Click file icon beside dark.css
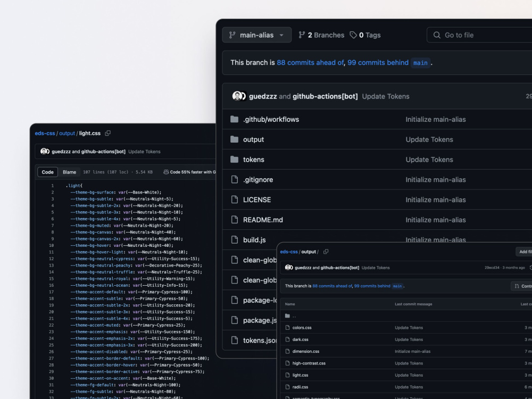 tap(287, 339)
